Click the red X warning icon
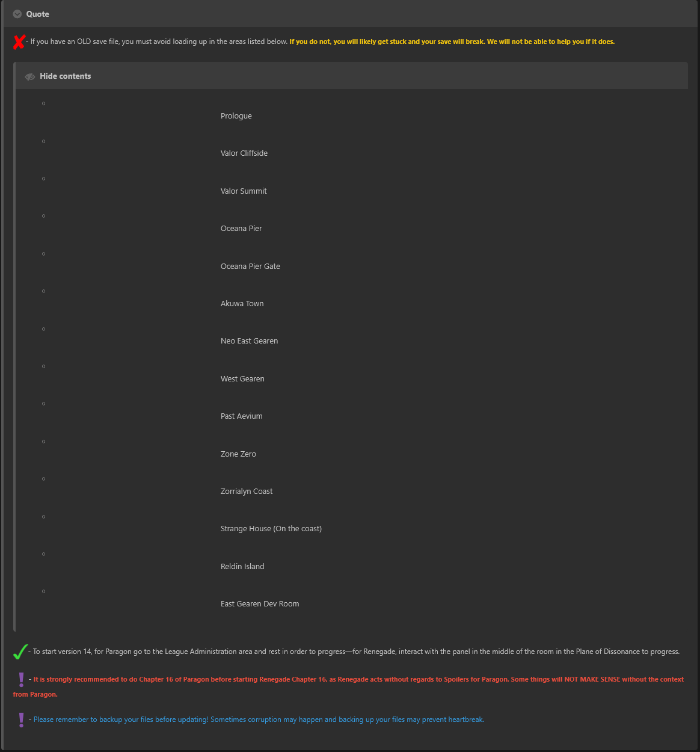The image size is (700, 752). (x=19, y=42)
